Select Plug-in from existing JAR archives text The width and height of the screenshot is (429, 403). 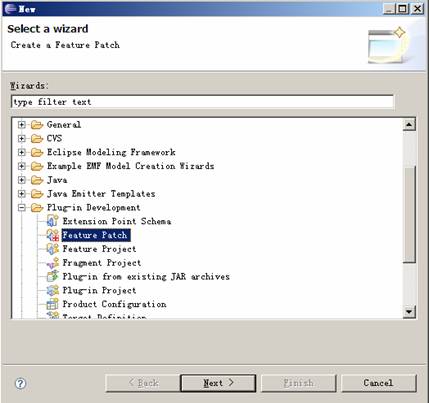pyautogui.click(x=146, y=277)
